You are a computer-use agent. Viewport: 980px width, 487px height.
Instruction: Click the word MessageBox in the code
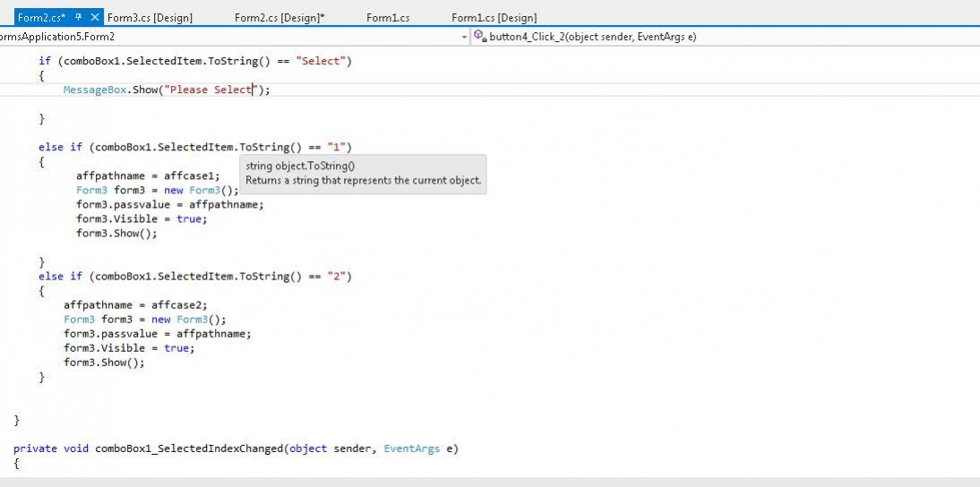click(x=95, y=90)
